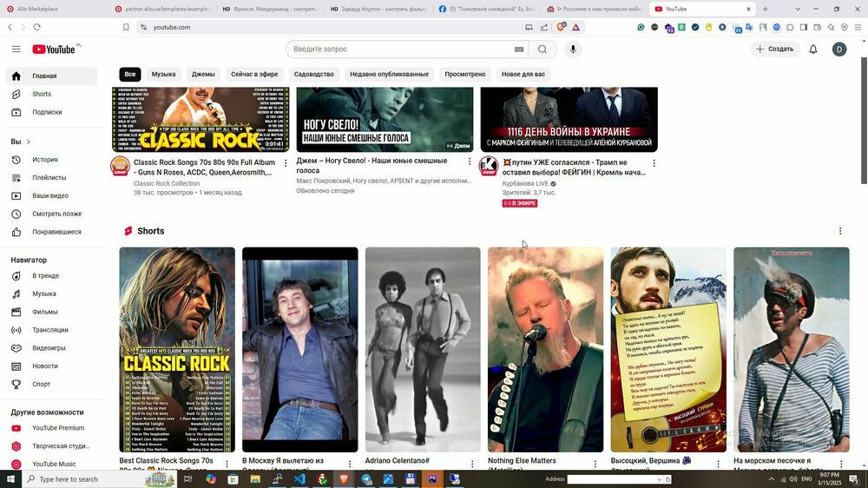Switch to Allo Marketplace browser tab
Image resolution: width=868 pixels, height=488 pixels.
click(53, 9)
